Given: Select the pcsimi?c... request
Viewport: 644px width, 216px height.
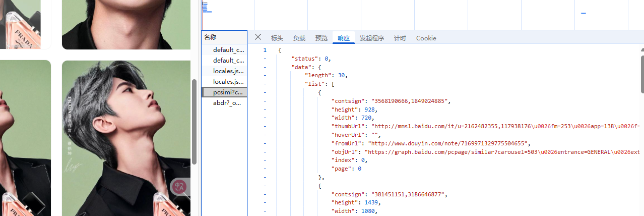Looking at the screenshot, I should coord(224,92).
